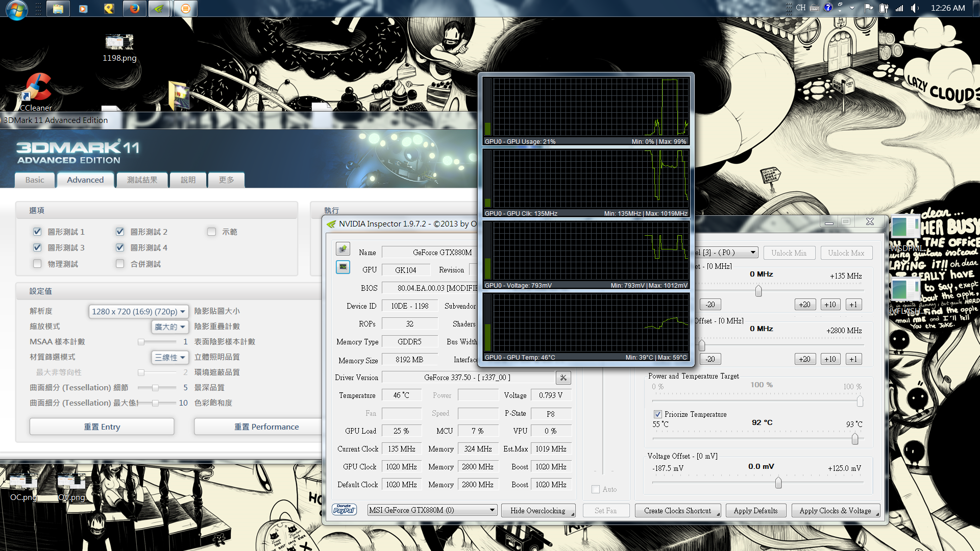Open the network signal tray icon
This screenshot has width=980, height=551.
click(899, 8)
